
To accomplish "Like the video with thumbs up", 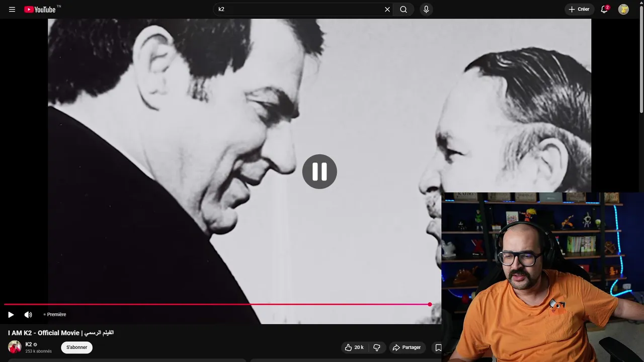I will [354, 347].
